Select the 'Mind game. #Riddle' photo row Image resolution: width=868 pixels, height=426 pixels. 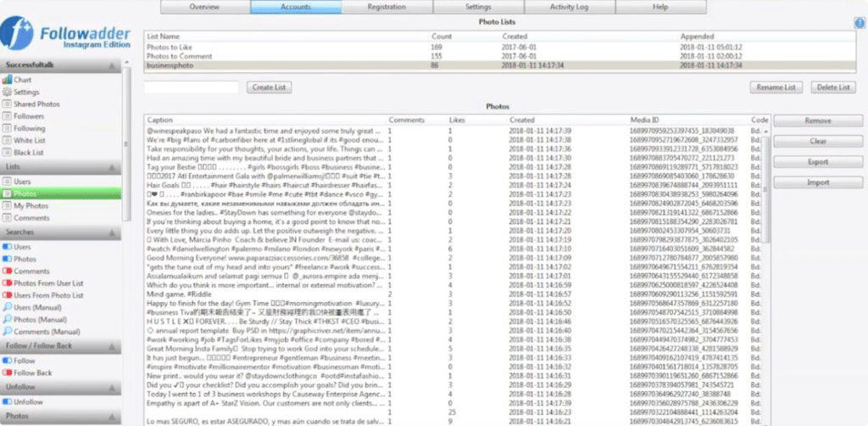click(454, 294)
